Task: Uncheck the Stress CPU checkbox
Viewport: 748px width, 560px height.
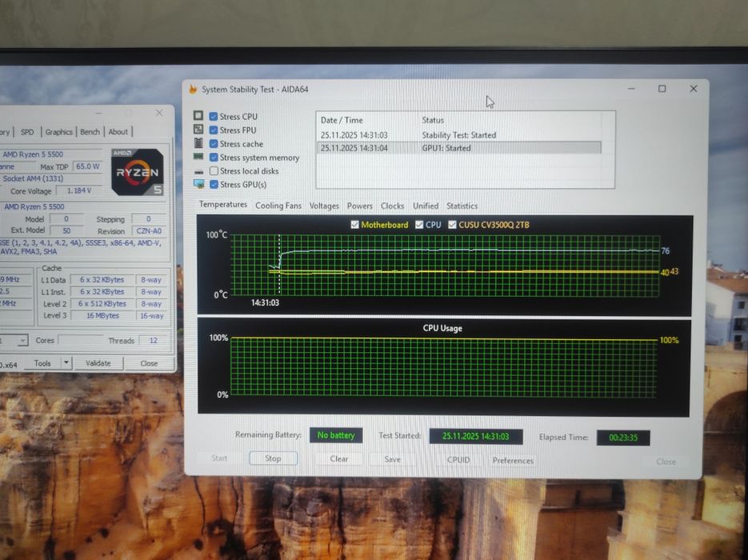Action: tap(214, 116)
